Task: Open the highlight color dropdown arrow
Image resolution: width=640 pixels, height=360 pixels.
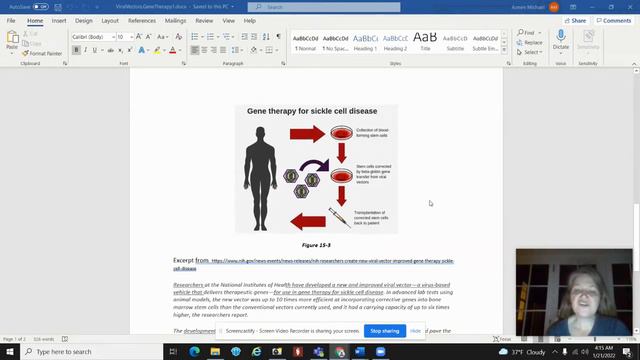Action: pos(164,50)
